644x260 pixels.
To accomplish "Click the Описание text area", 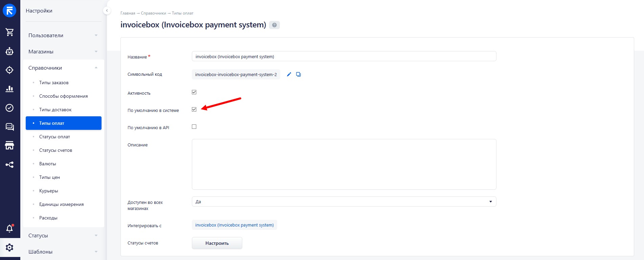I will tap(344, 164).
